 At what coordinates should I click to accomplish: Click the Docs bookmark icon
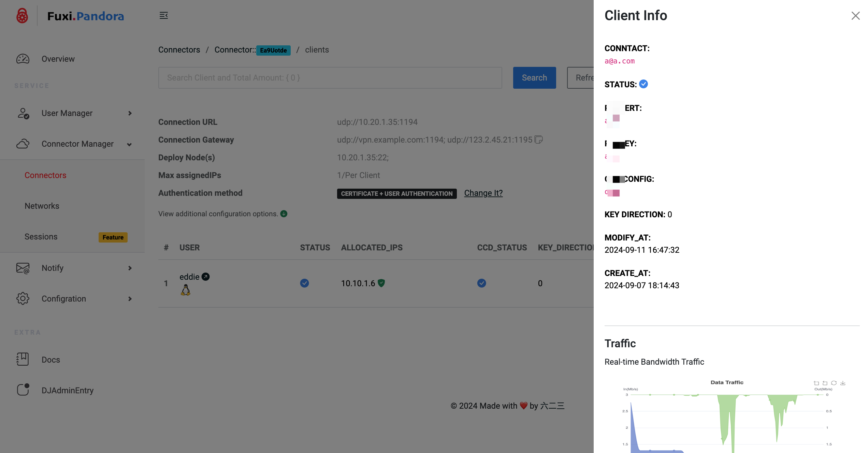tap(23, 359)
